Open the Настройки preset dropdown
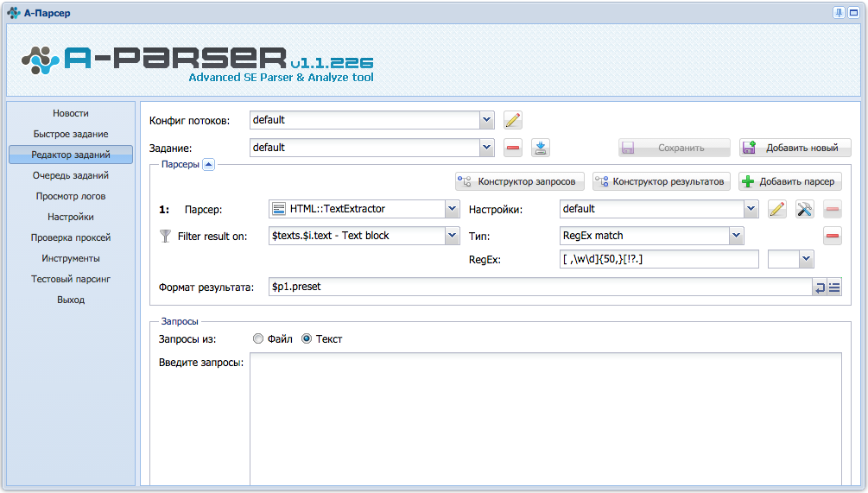 click(x=751, y=209)
